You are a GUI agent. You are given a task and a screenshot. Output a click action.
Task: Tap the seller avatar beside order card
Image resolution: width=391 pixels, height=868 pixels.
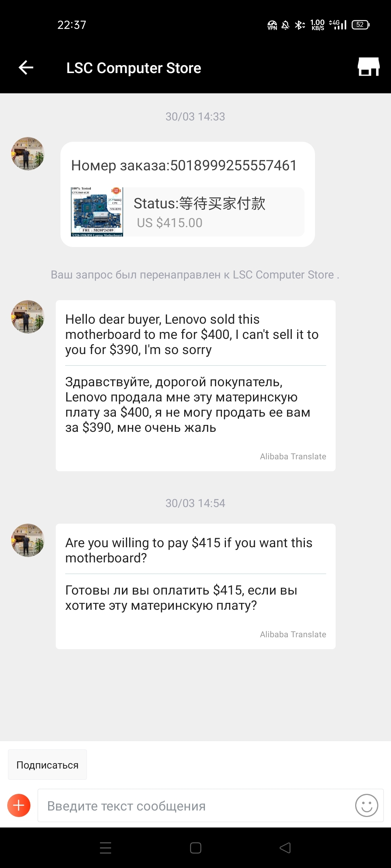pyautogui.click(x=28, y=154)
